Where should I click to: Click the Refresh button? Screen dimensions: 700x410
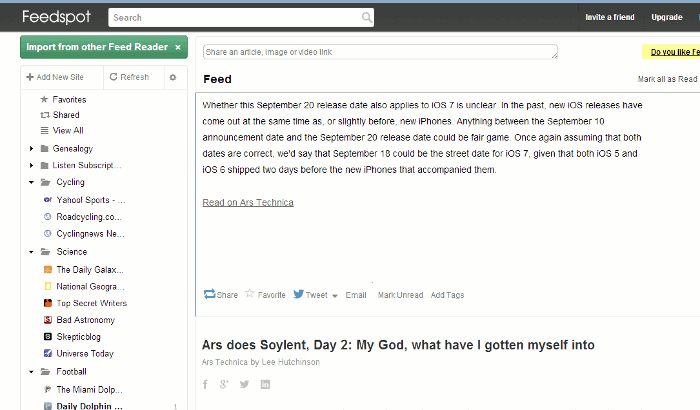click(x=129, y=77)
